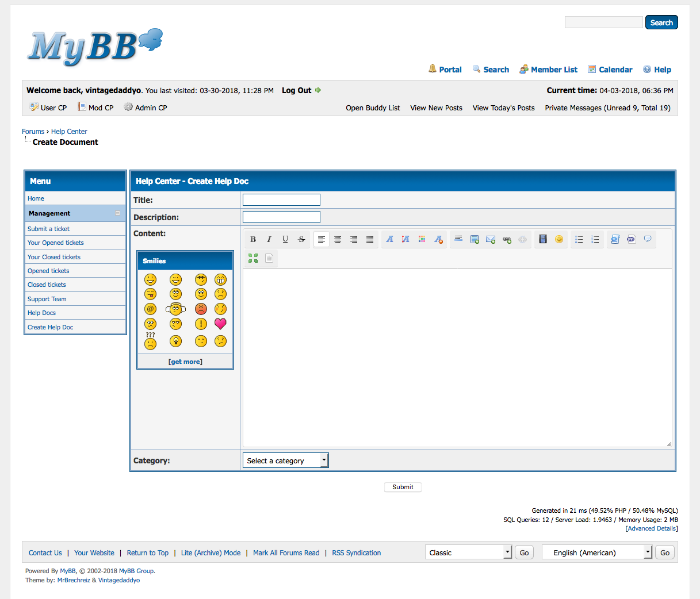
Task: Click the Log Out link
Action: [x=296, y=90]
